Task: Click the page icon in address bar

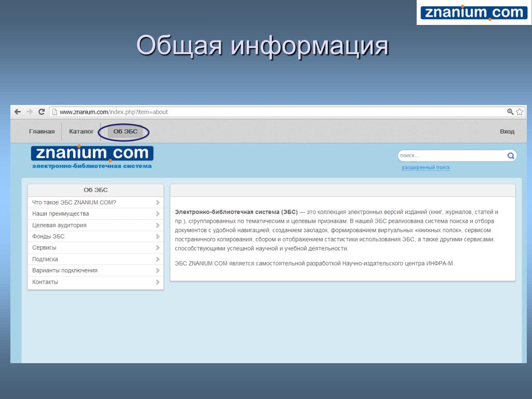Action: (x=54, y=112)
